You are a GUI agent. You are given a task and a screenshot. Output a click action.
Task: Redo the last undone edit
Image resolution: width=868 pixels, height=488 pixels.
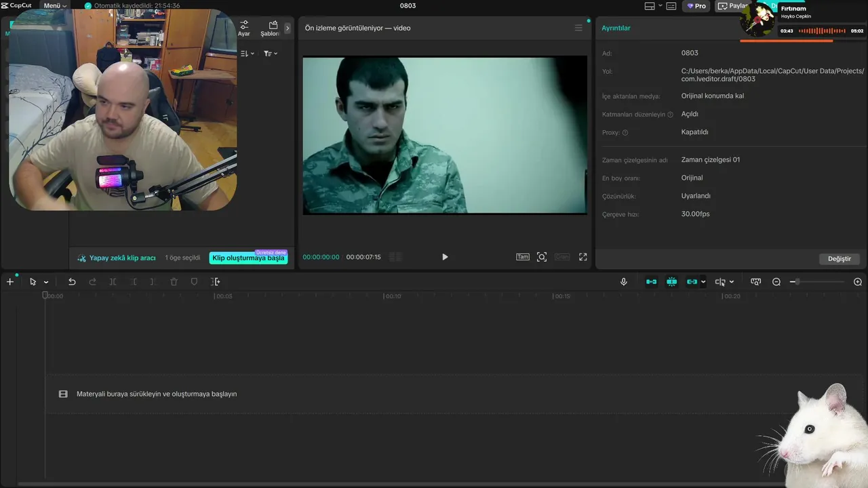point(93,282)
